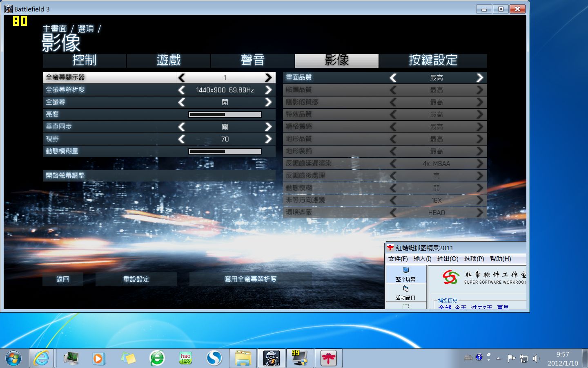Open the 遊戲 (Game) tab
The width and height of the screenshot is (588, 368).
169,61
